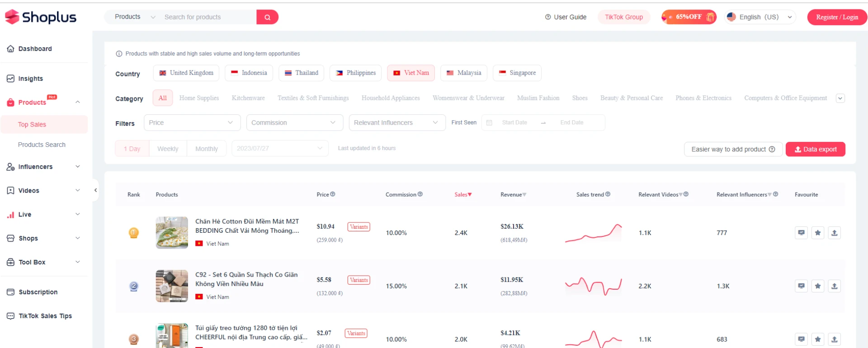Click the red search magnifier button
Image resolution: width=868 pixels, height=348 pixels.
pyautogui.click(x=267, y=17)
